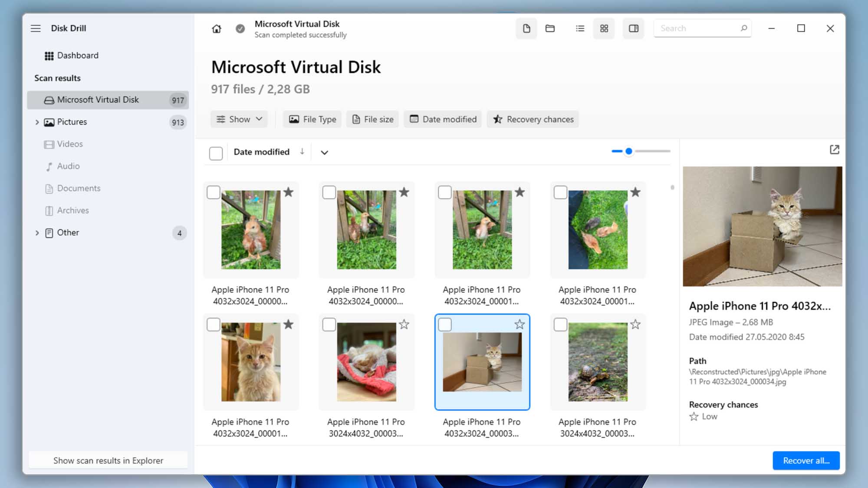Expand the Other tree node

pos(37,233)
